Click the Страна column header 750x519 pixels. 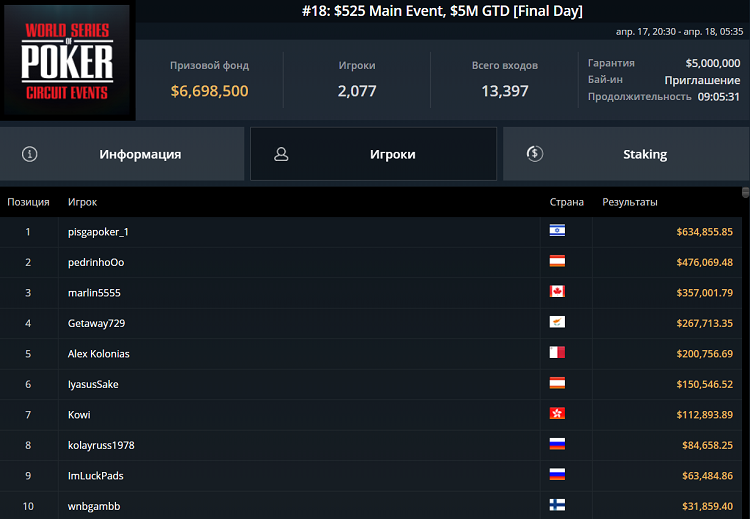[566, 202]
